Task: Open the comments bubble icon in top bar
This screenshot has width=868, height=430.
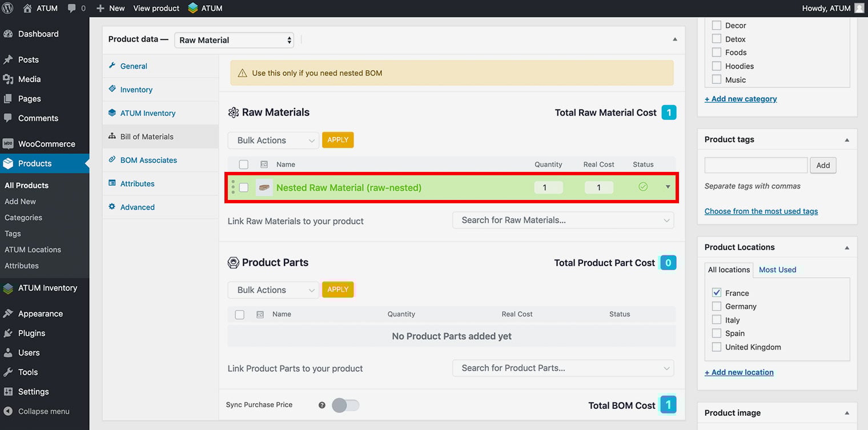Action: (x=72, y=8)
